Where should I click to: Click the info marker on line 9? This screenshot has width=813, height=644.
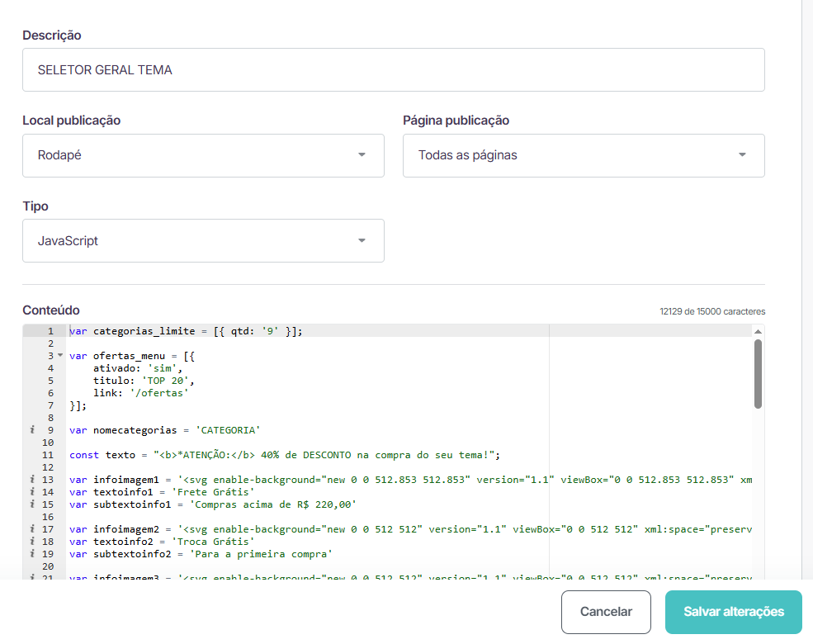(x=31, y=430)
